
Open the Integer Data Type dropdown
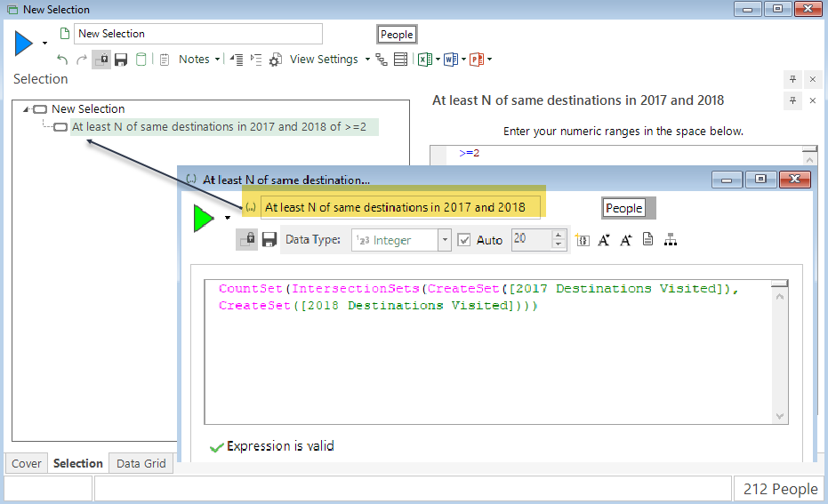click(445, 240)
